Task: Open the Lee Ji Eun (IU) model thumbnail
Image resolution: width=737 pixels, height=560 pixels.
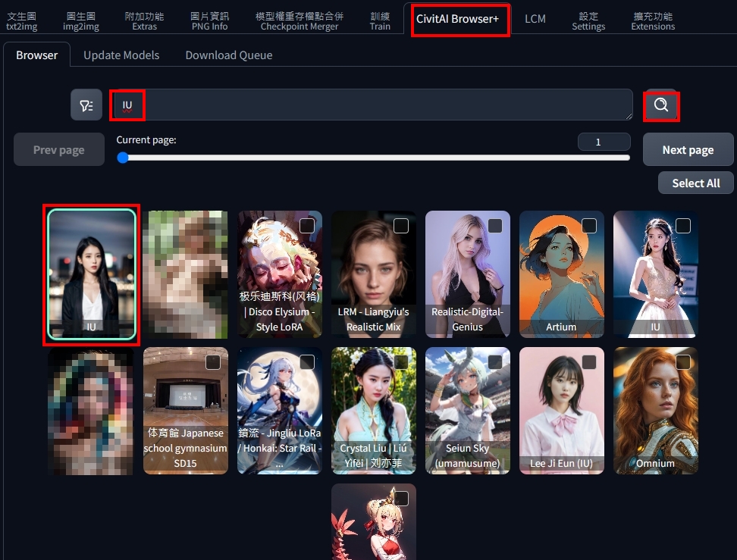Action: point(562,409)
